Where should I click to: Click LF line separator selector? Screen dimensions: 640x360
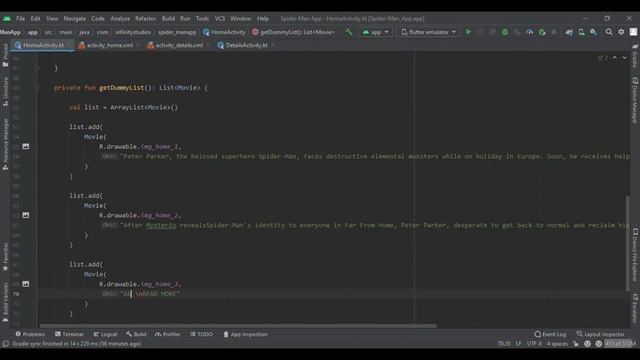pyautogui.click(x=518, y=344)
